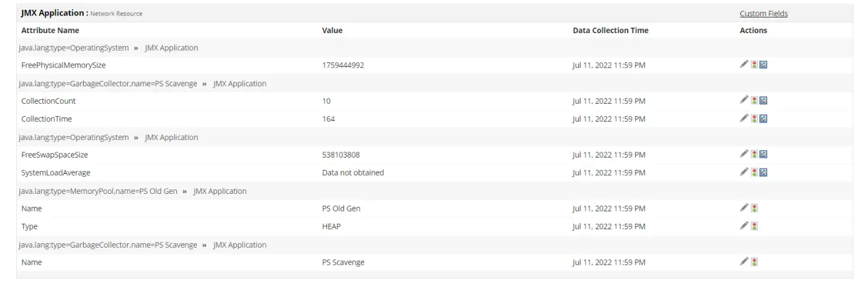
Task: Open the FreeSwapSpaceSize graph icon
Action: [763, 154]
